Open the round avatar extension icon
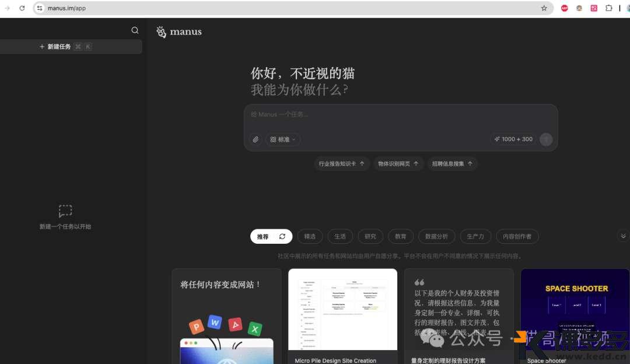This screenshot has width=630, height=364. coord(579,8)
